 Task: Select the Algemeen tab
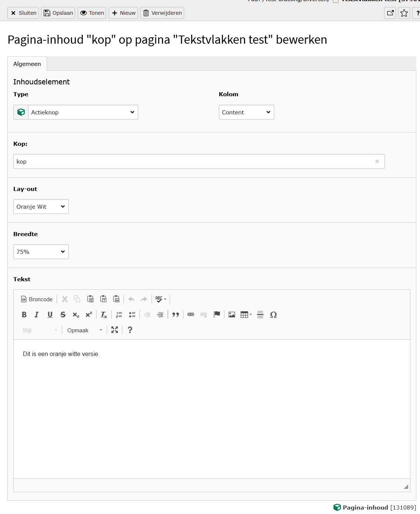coord(27,64)
